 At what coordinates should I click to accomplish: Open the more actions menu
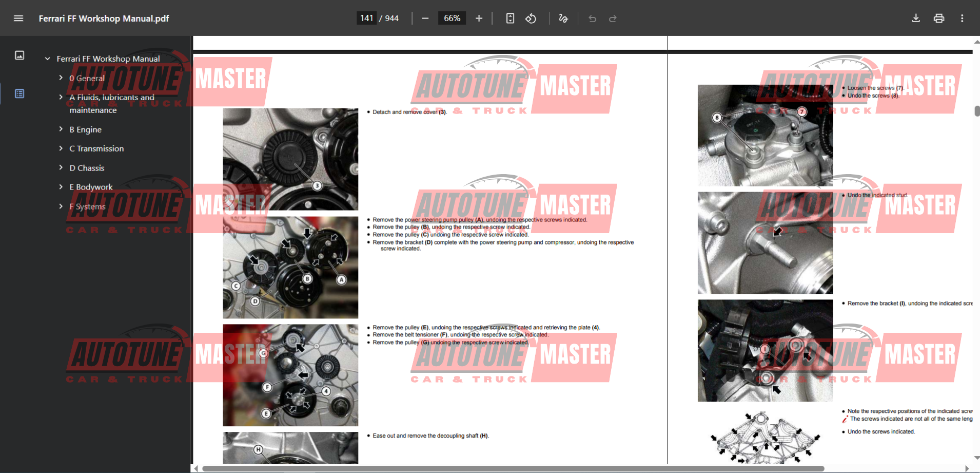click(962, 18)
